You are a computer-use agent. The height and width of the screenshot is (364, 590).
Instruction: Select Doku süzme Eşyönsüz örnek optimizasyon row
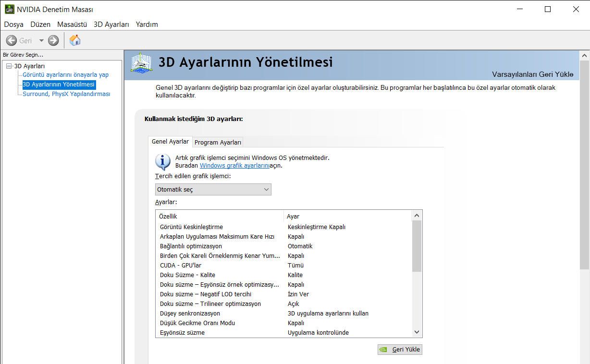point(284,284)
